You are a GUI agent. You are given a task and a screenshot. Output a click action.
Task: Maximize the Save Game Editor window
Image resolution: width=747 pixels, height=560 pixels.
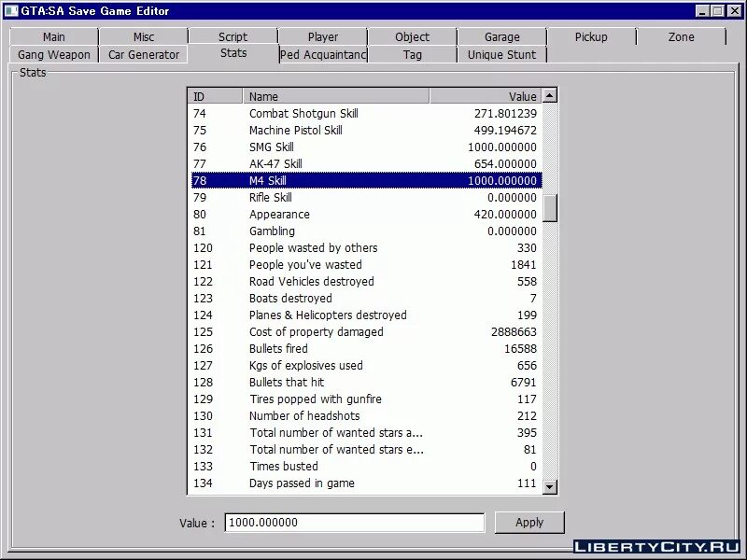click(717, 10)
